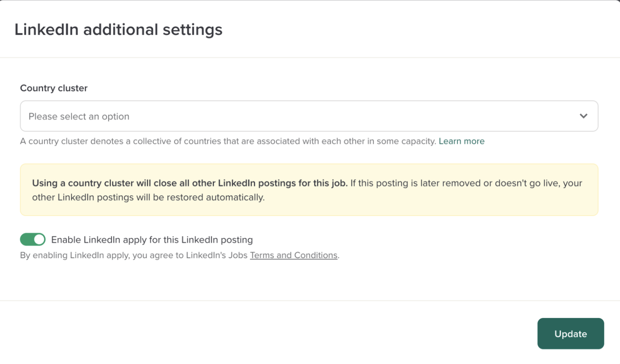Open the Terms and Conditions link
Screen dimensions: 620x364
click(x=293, y=255)
